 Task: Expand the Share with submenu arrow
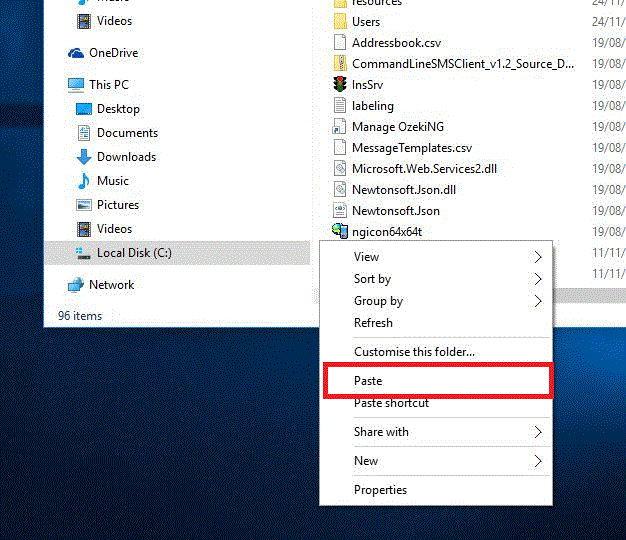pos(538,432)
